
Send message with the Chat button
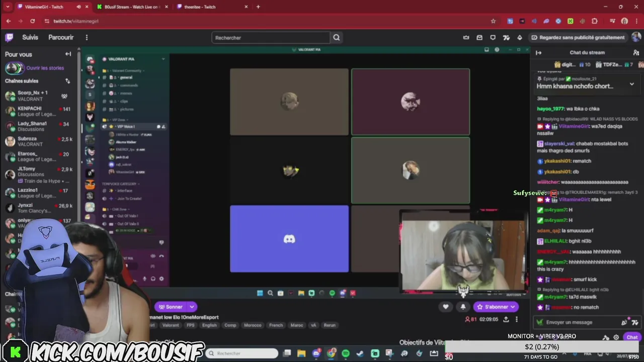click(632, 337)
